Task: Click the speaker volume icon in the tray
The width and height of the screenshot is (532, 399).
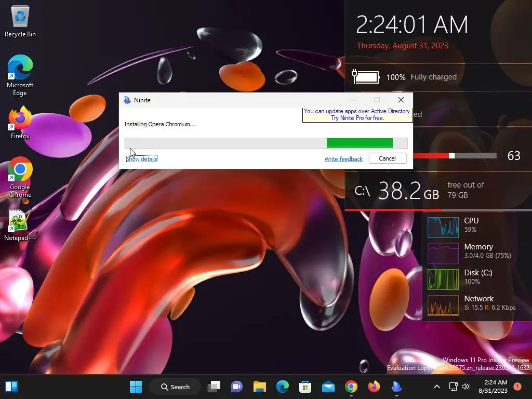Action: coord(465,387)
